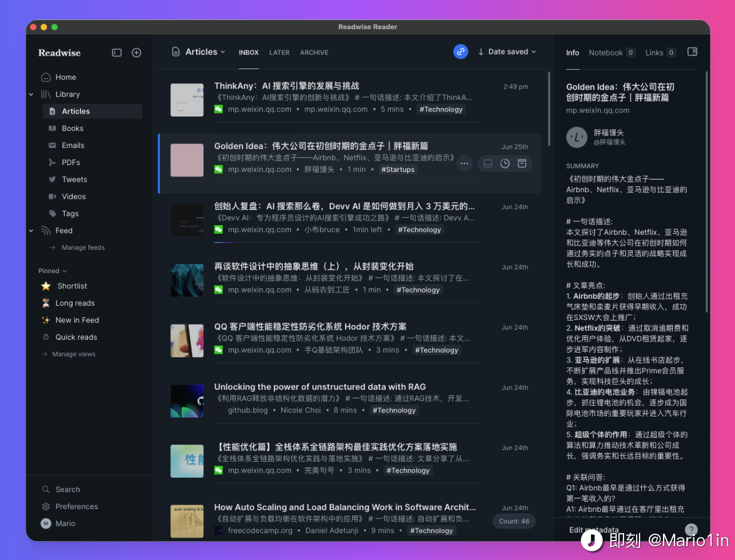735x560 pixels.
Task: Open the Shortlist pinned view
Action: click(x=72, y=286)
